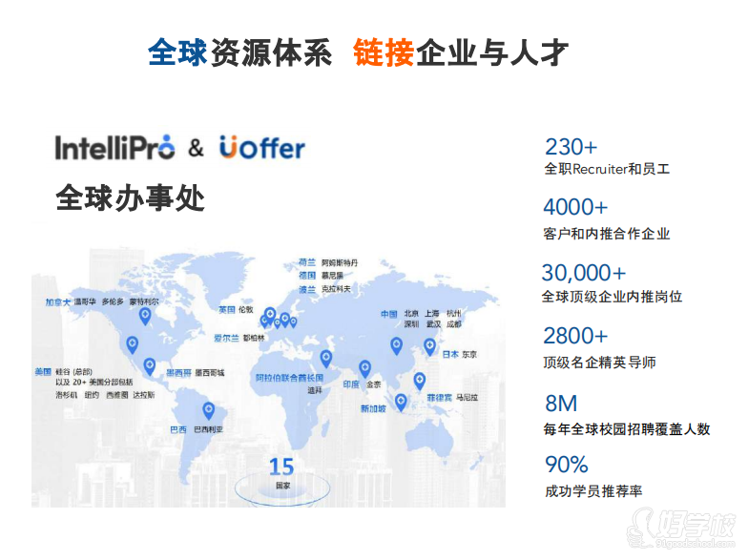This screenshot has height=560, width=748.
Task: Click the India location pin
Action: 364,368
